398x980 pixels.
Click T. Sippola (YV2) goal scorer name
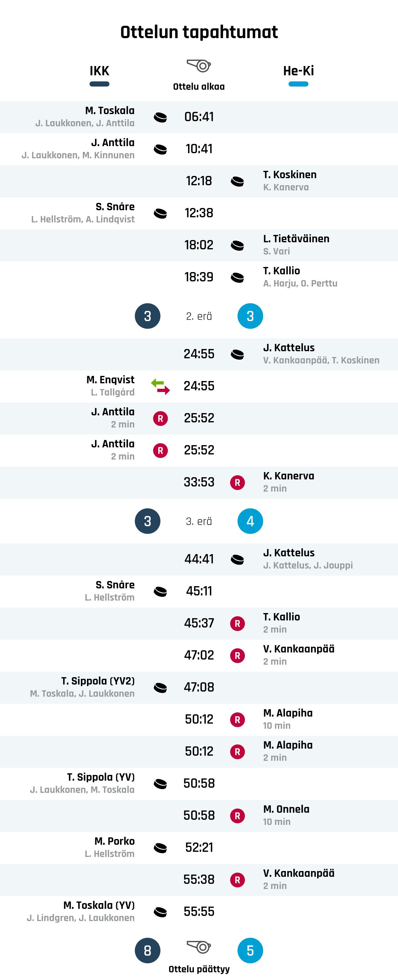click(98, 681)
